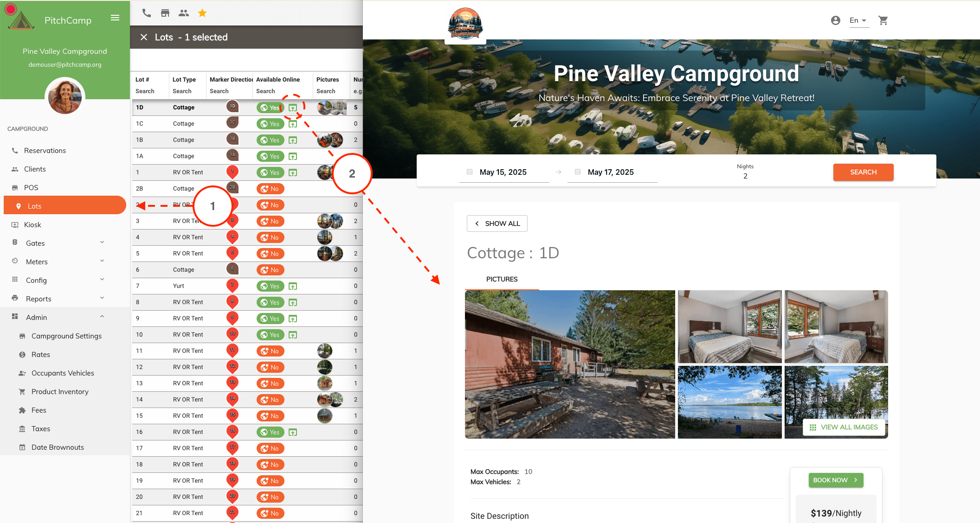Viewport: 980px width, 523px height.
Task: Open Occupants Vehicles under Admin
Action: tap(63, 373)
